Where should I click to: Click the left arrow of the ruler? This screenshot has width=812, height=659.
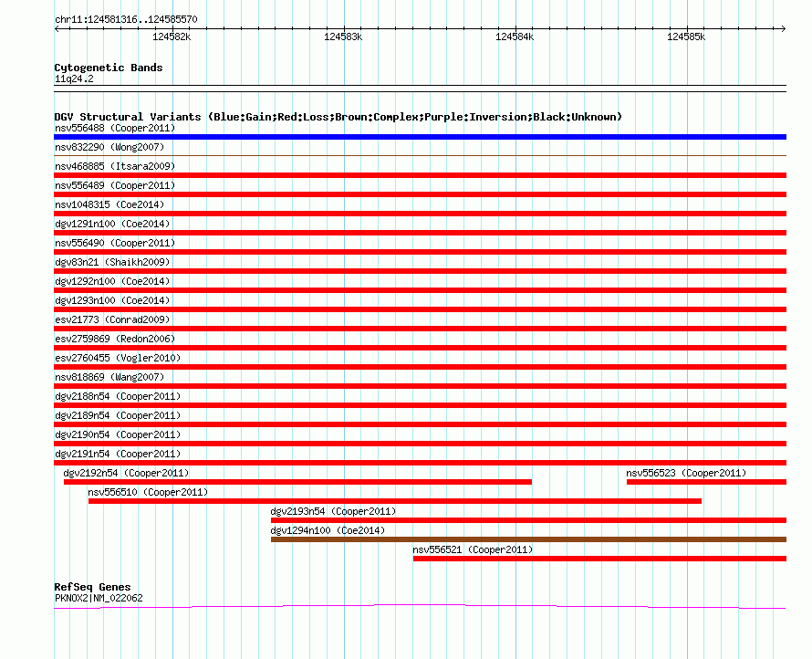(57, 29)
